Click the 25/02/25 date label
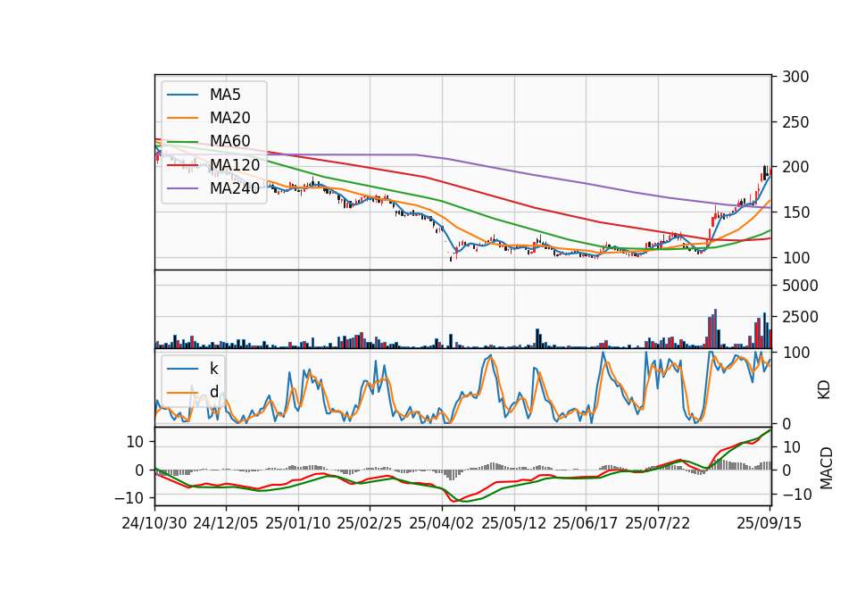 (x=369, y=523)
